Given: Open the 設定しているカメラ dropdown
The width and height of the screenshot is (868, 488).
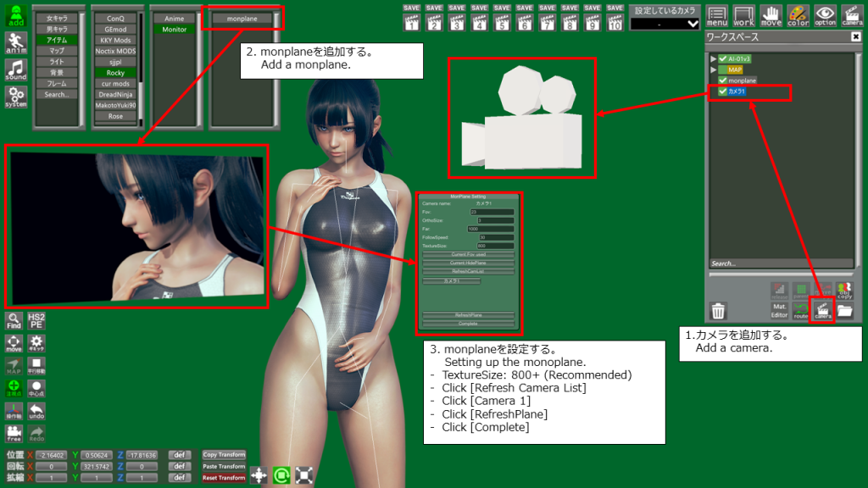Looking at the screenshot, I should [x=665, y=24].
